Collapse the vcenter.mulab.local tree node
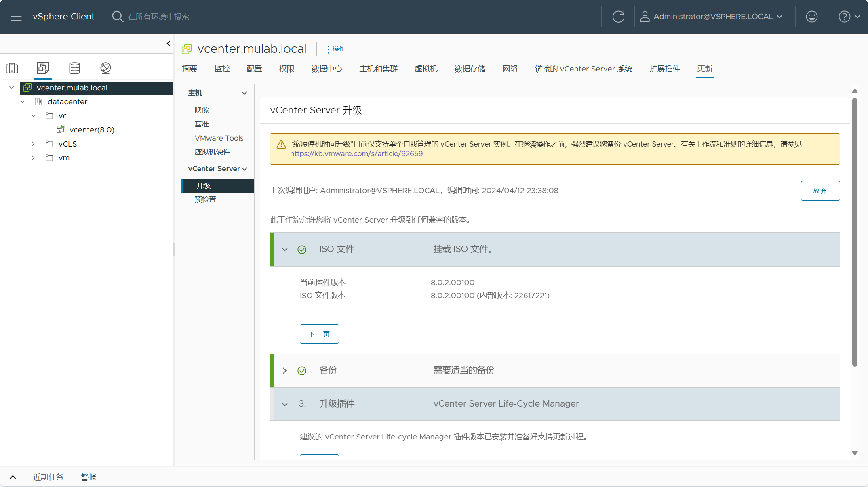Screen dimensions: 868x487 click(x=12, y=88)
